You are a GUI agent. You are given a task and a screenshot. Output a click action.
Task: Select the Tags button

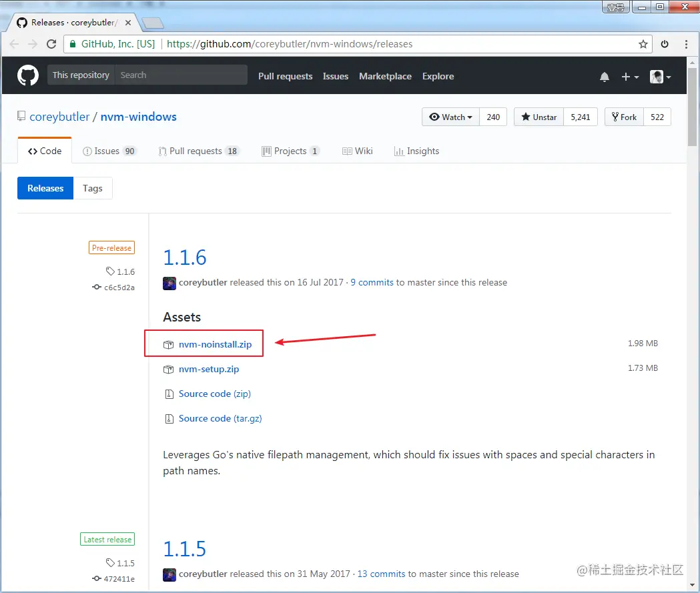pos(92,188)
